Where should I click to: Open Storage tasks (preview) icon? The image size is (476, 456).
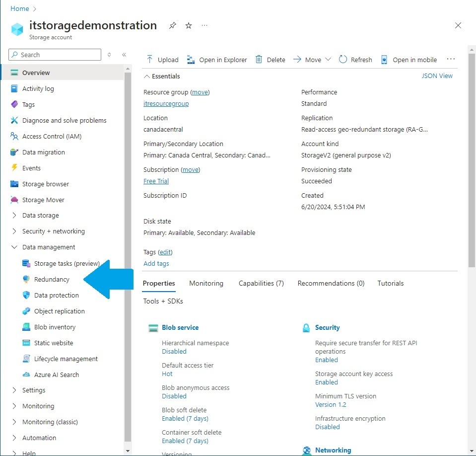(26, 263)
